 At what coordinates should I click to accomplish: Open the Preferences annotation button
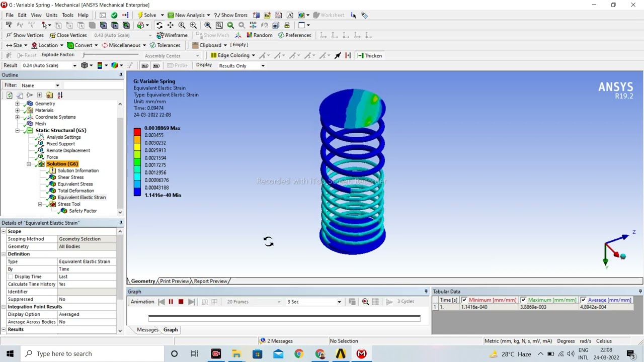(x=294, y=35)
